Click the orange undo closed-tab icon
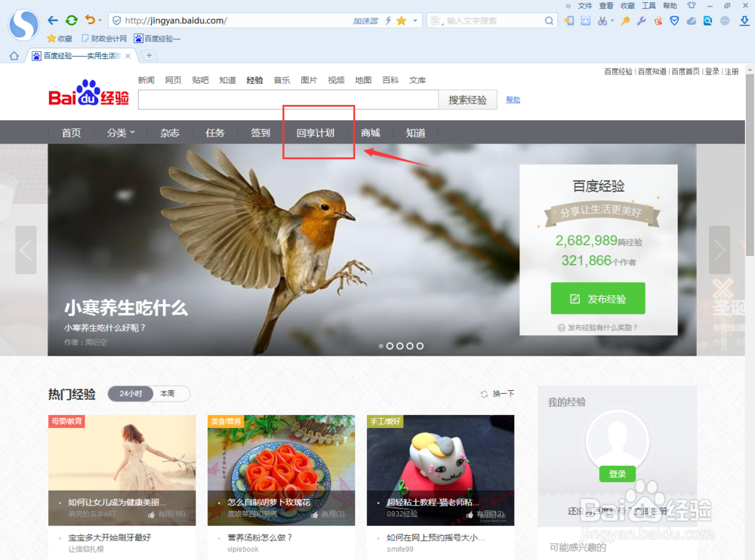Screen dimensions: 755x560 [x=90, y=20]
